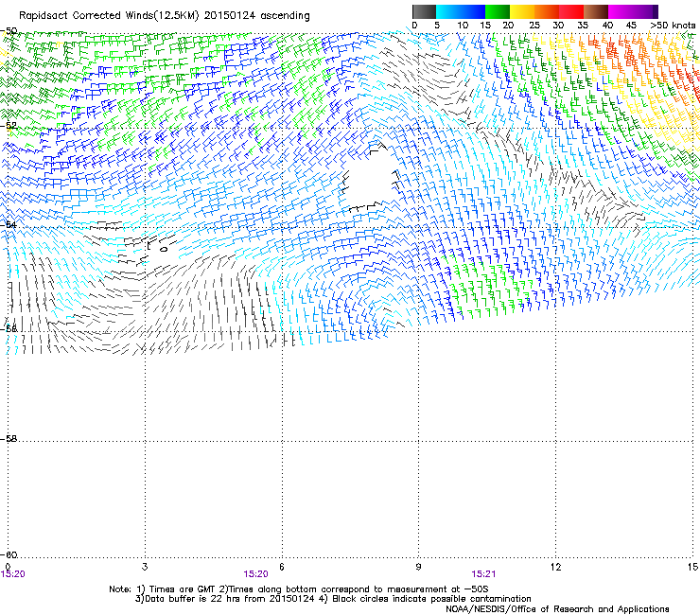Click the longitude label '6'
This screenshot has height=615, width=700.
pos(282,567)
